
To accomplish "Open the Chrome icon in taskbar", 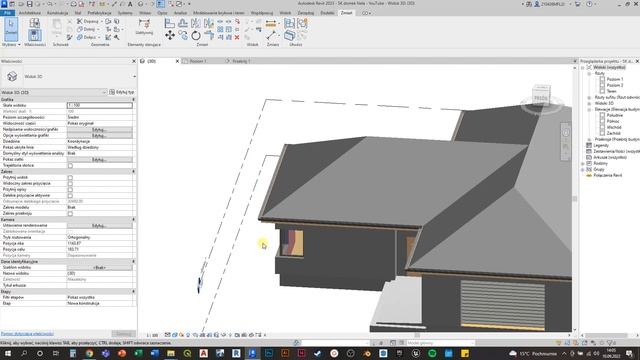I will (x=89, y=353).
